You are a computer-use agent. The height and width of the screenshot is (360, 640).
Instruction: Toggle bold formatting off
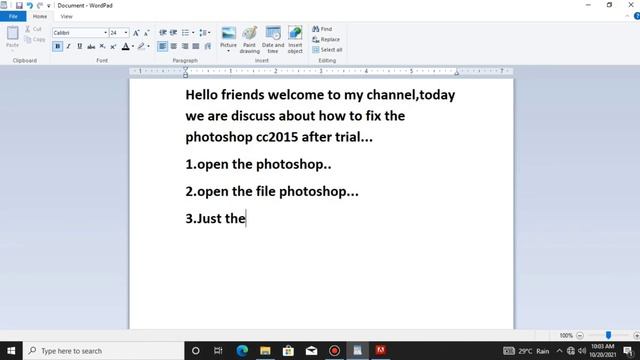point(58,47)
